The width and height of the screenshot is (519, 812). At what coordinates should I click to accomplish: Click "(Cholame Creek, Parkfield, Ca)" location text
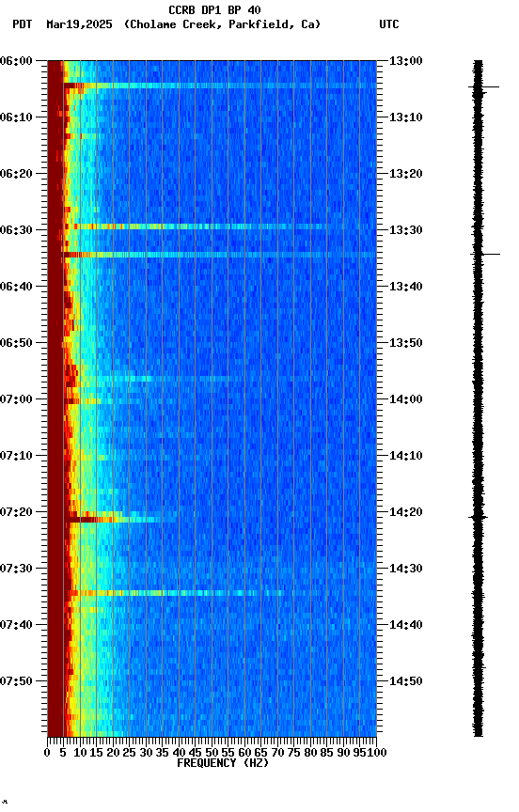222,24
